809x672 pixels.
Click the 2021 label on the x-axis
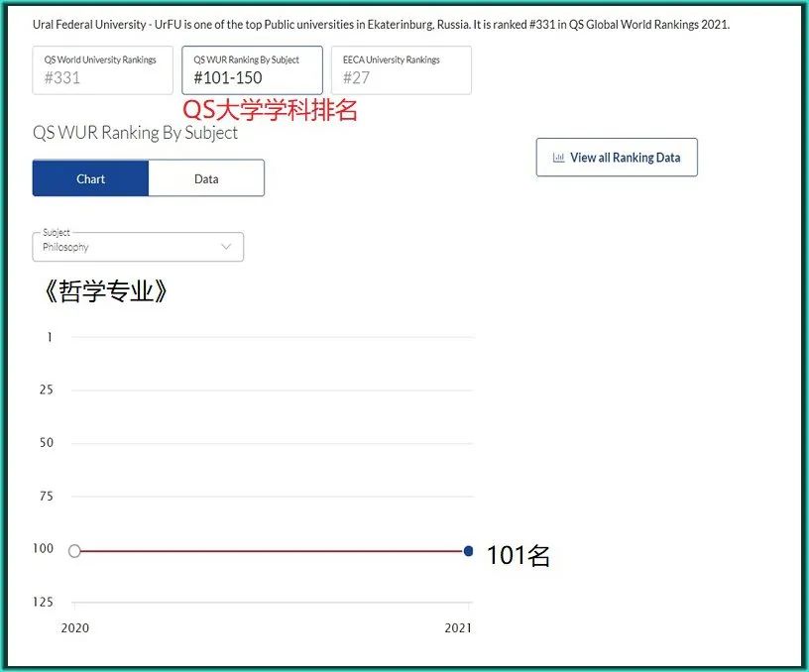point(457,627)
